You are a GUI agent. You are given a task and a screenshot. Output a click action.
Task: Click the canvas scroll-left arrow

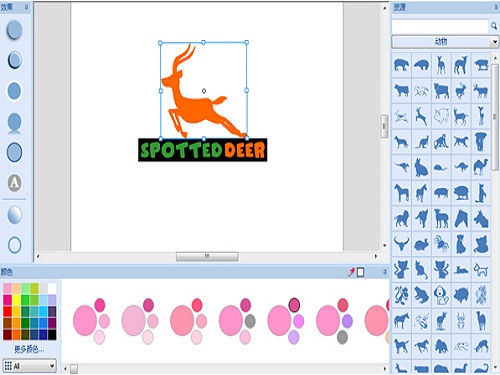[38, 256]
